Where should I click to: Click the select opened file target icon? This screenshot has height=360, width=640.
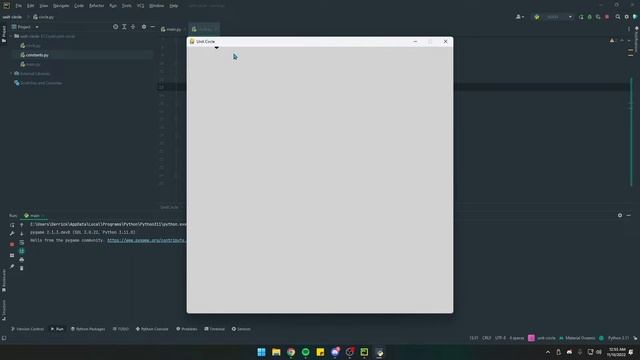[116, 27]
